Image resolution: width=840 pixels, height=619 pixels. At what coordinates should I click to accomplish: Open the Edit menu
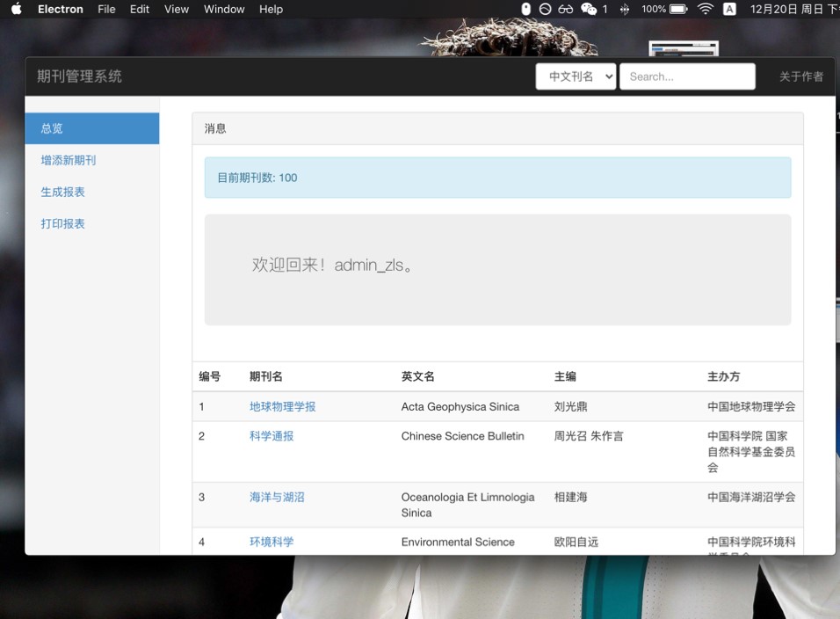(x=140, y=9)
